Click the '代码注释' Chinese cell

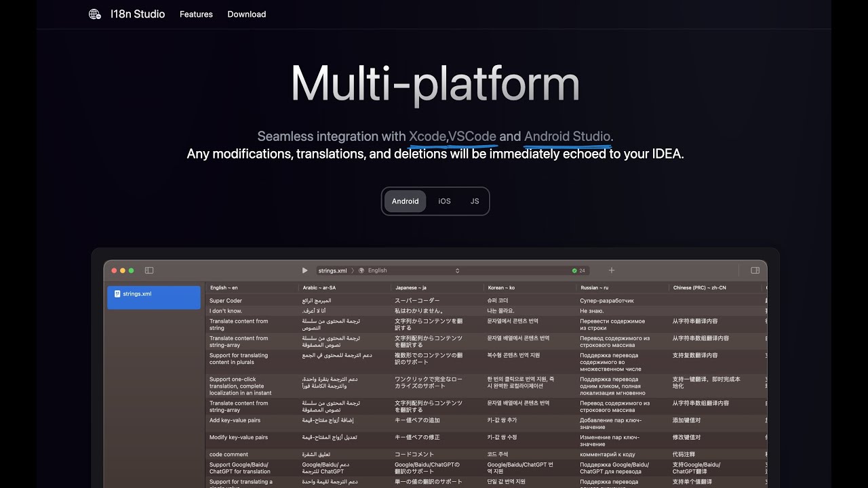(x=684, y=455)
